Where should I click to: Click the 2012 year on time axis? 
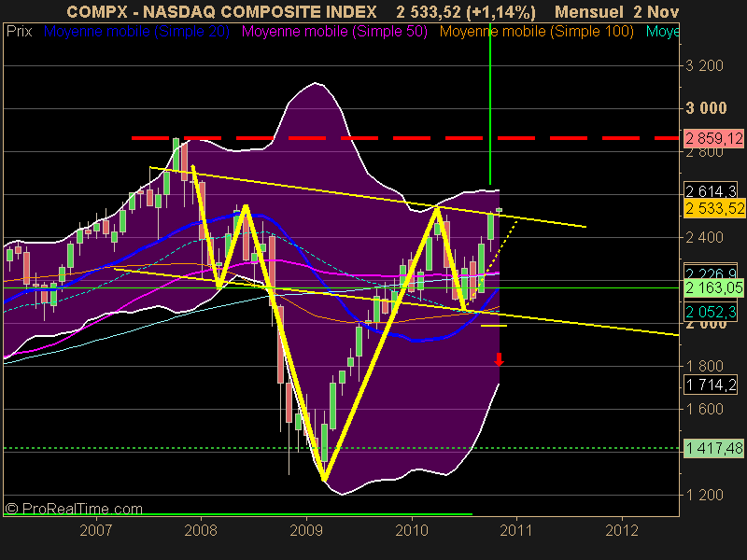[x=622, y=530]
